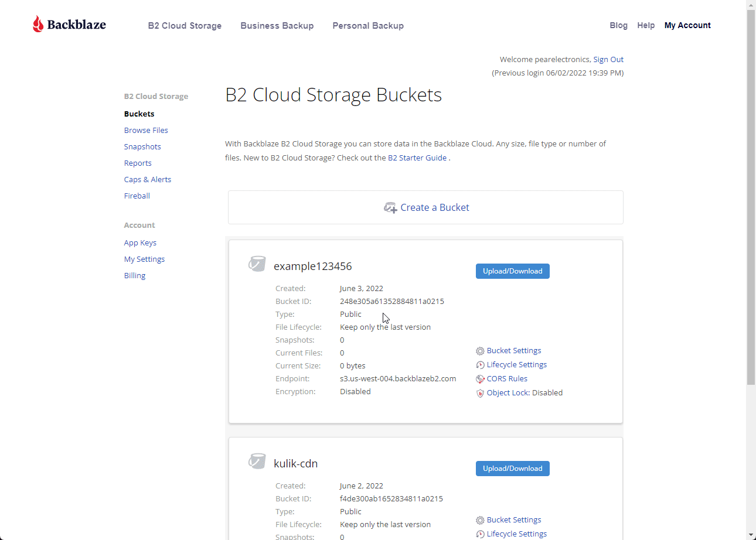Open Browse Files in sidebar
Image resolution: width=756 pixels, height=540 pixels.
pos(146,130)
